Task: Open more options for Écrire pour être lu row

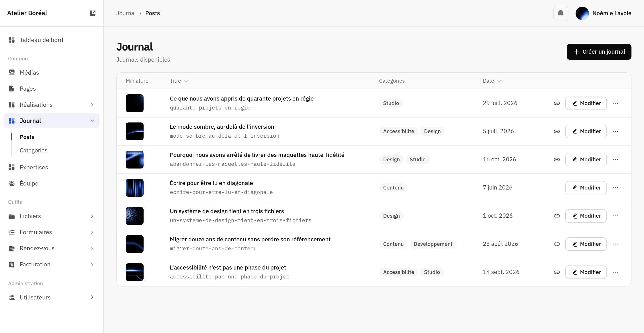Action: click(x=615, y=188)
